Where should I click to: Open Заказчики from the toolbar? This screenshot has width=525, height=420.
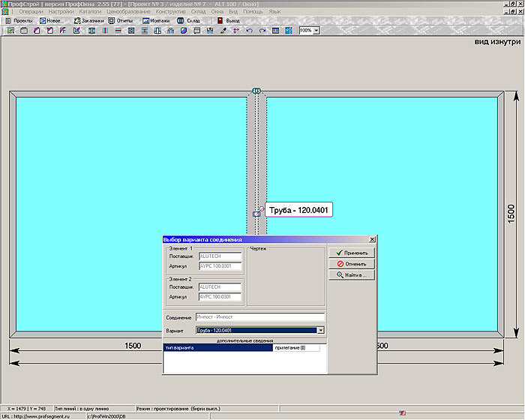click(88, 21)
